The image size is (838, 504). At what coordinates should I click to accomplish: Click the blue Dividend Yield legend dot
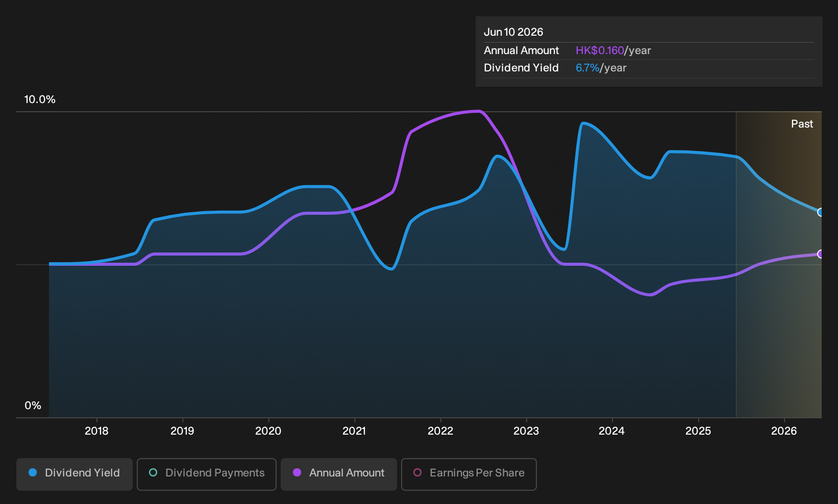pyautogui.click(x=33, y=473)
